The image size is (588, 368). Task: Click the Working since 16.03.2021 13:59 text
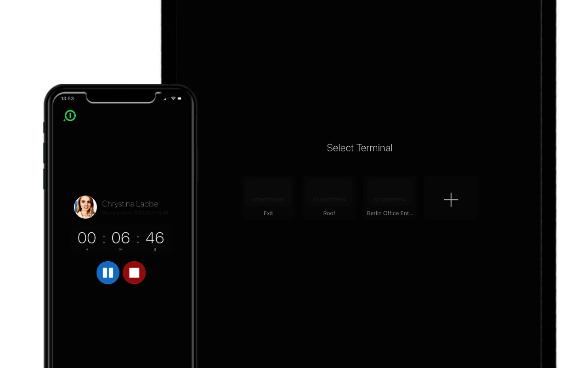(135, 213)
